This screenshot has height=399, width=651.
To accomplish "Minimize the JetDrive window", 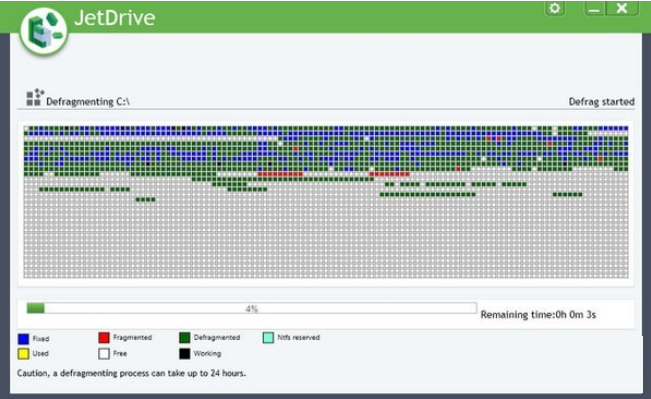I will coord(594,9).
